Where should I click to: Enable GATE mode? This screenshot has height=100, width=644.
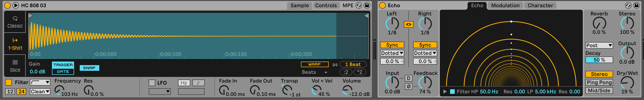tap(63, 72)
